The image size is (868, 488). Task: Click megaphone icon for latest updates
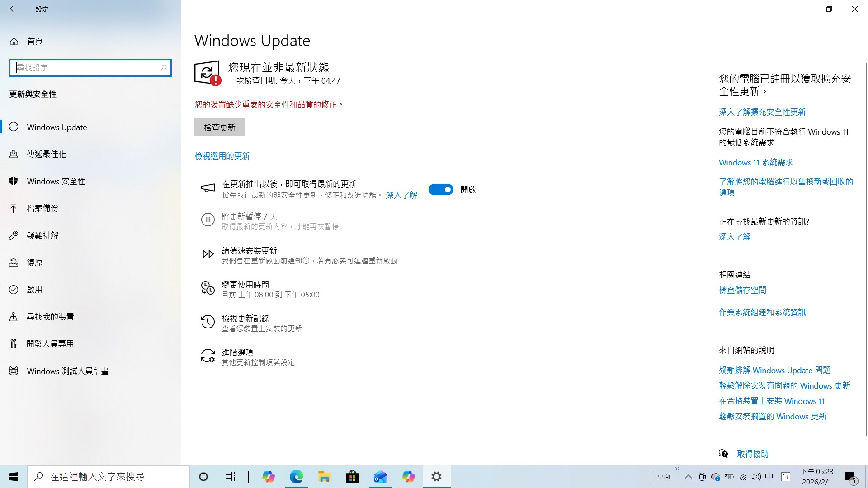point(208,188)
